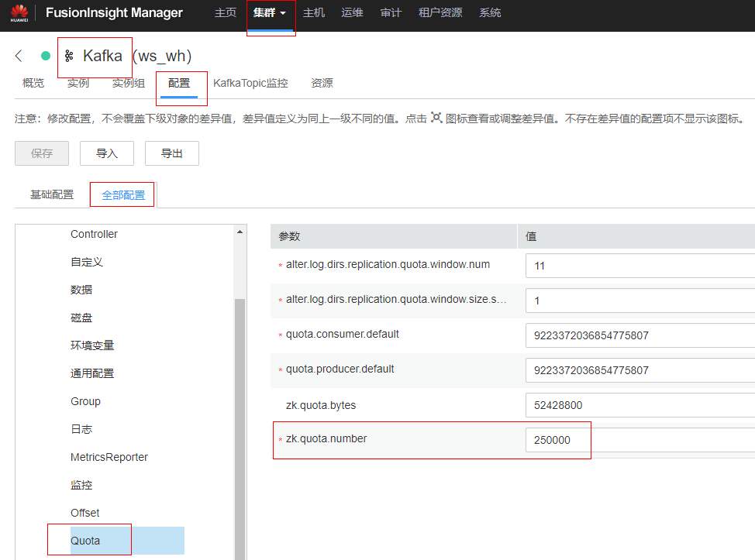Select the 基础配置 tab
755x560 pixels.
[52, 195]
